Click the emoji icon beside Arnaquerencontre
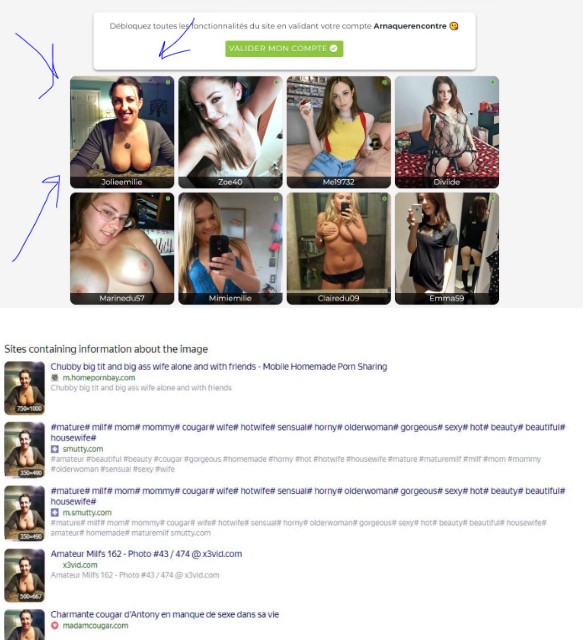Image resolution: width=584 pixels, height=640 pixels. point(453,26)
